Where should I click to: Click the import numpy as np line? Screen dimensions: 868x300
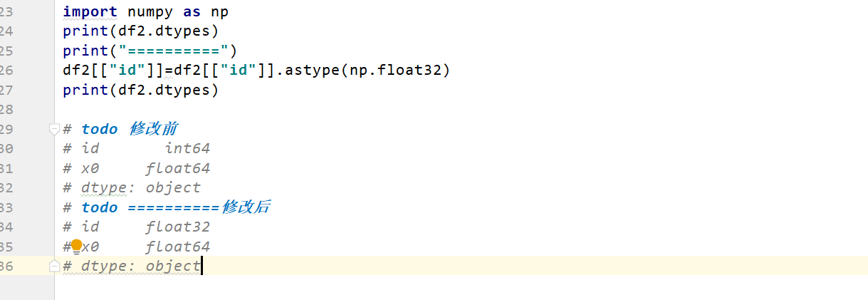(x=145, y=11)
